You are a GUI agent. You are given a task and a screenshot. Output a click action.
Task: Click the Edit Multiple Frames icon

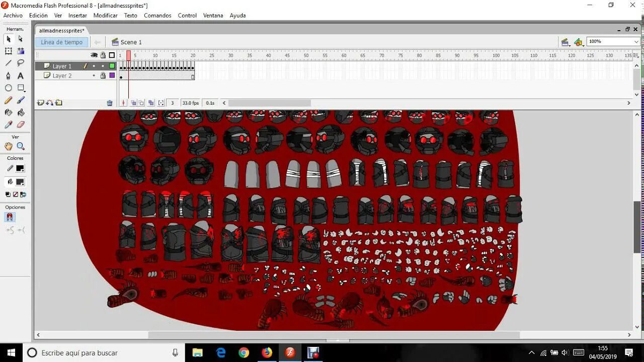(x=151, y=103)
